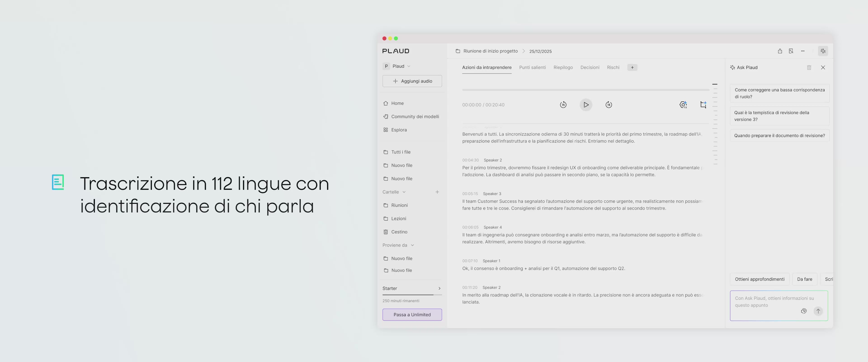
Task: Click the share/export icon in header
Action: point(780,51)
